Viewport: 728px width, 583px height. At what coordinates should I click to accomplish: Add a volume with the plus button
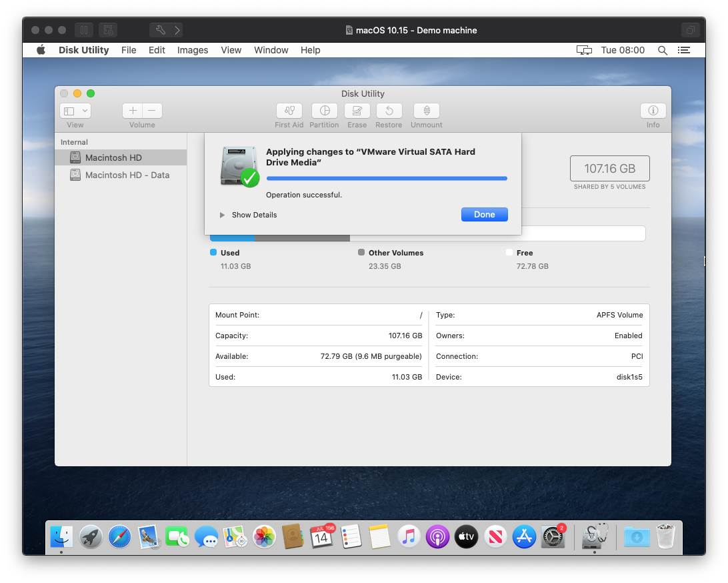pyautogui.click(x=133, y=111)
